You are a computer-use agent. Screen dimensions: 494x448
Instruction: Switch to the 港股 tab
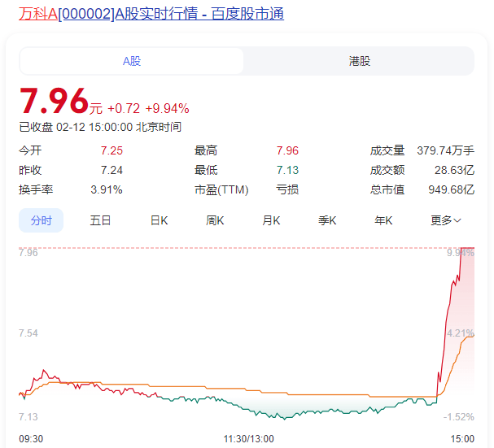(x=360, y=61)
